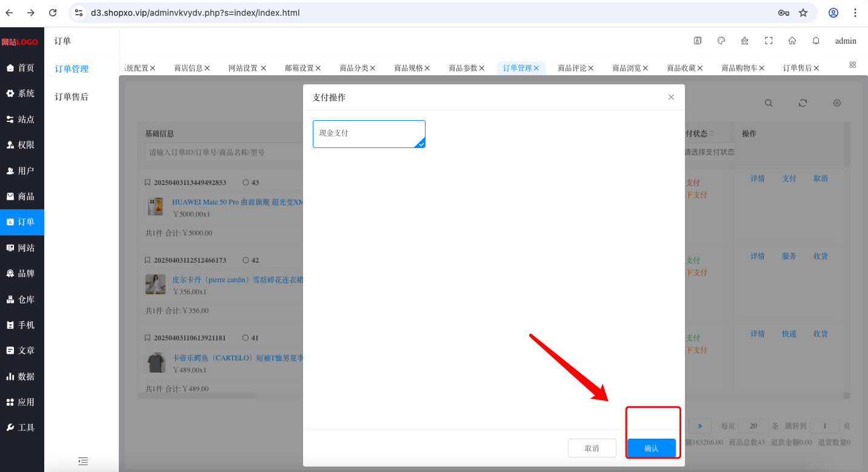The image size is (868, 472).
Task: Click order ID search input field
Action: [x=223, y=152]
